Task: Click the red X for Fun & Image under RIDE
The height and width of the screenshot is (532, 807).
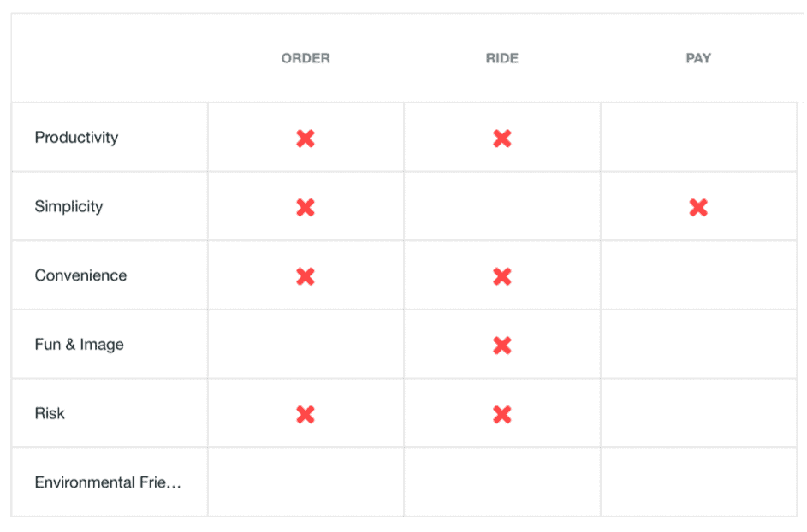Action: point(501,346)
